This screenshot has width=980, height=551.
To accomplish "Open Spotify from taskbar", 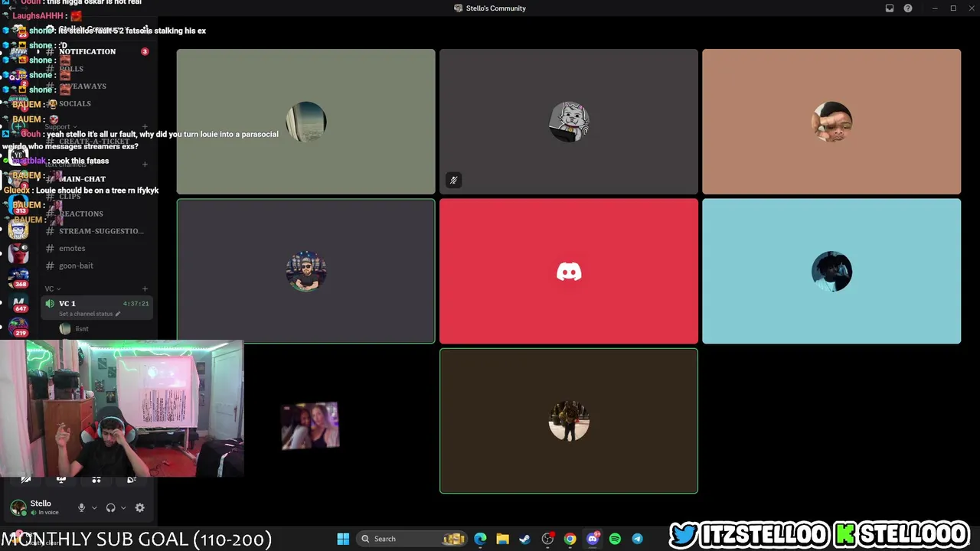I will click(615, 539).
